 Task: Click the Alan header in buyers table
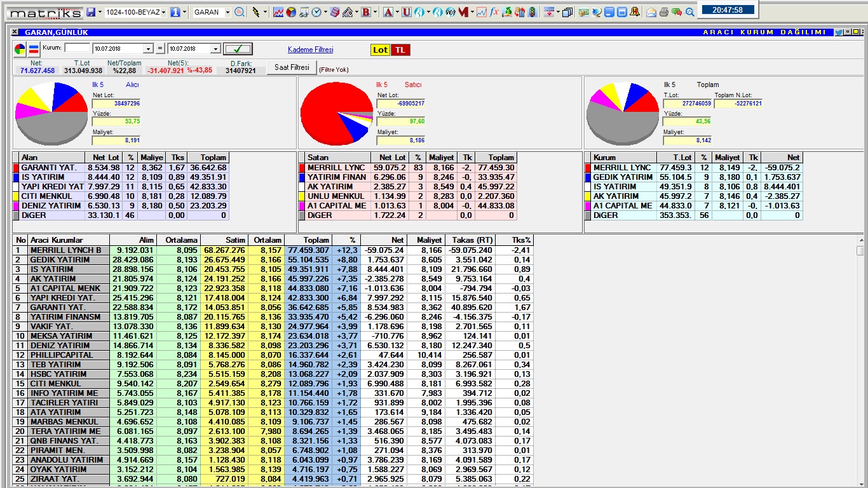52,158
